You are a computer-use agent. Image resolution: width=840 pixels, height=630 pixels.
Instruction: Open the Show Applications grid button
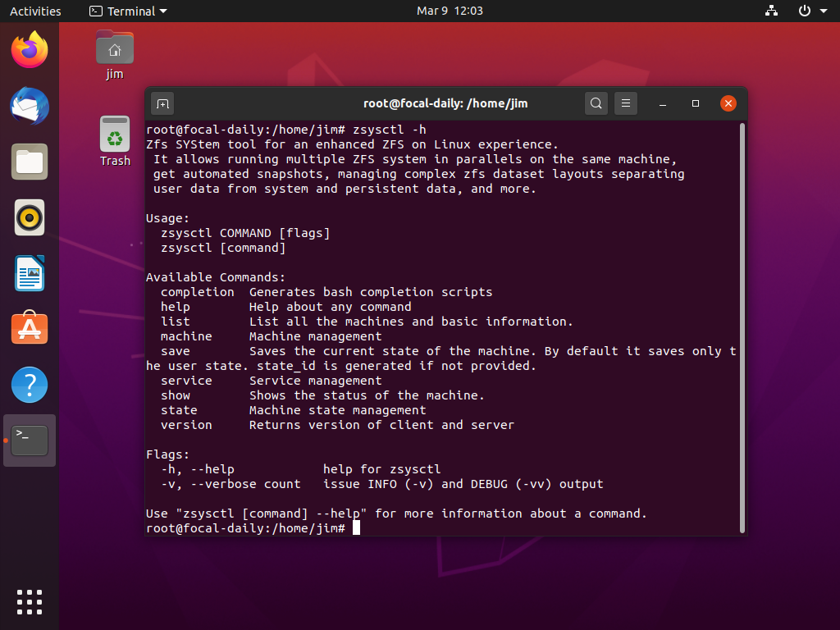pyautogui.click(x=29, y=601)
